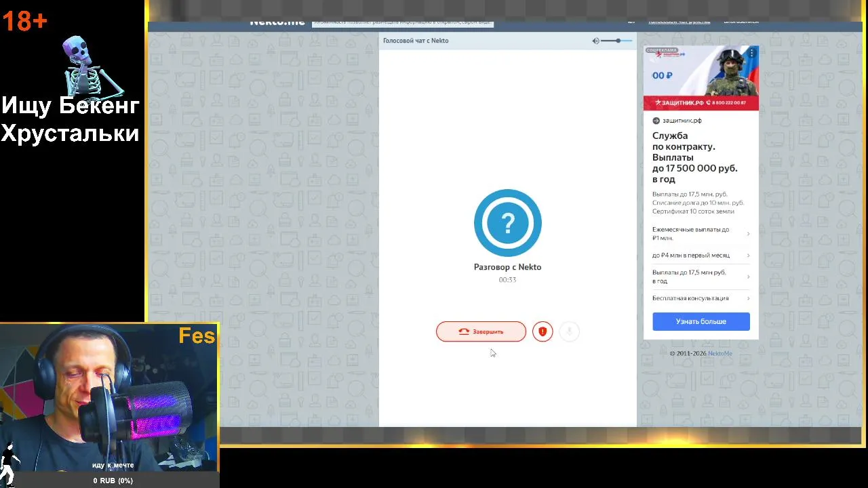Click the blue question mark avatar

(x=508, y=223)
